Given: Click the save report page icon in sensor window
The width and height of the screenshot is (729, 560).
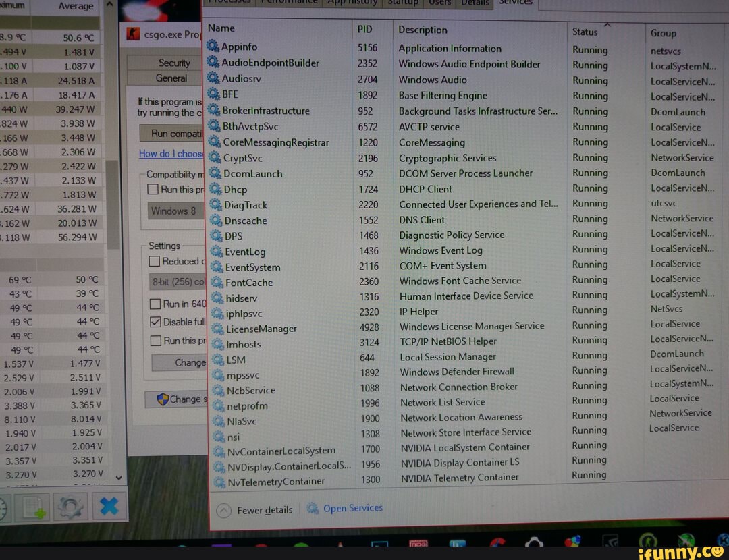Looking at the screenshot, I should (x=34, y=507).
